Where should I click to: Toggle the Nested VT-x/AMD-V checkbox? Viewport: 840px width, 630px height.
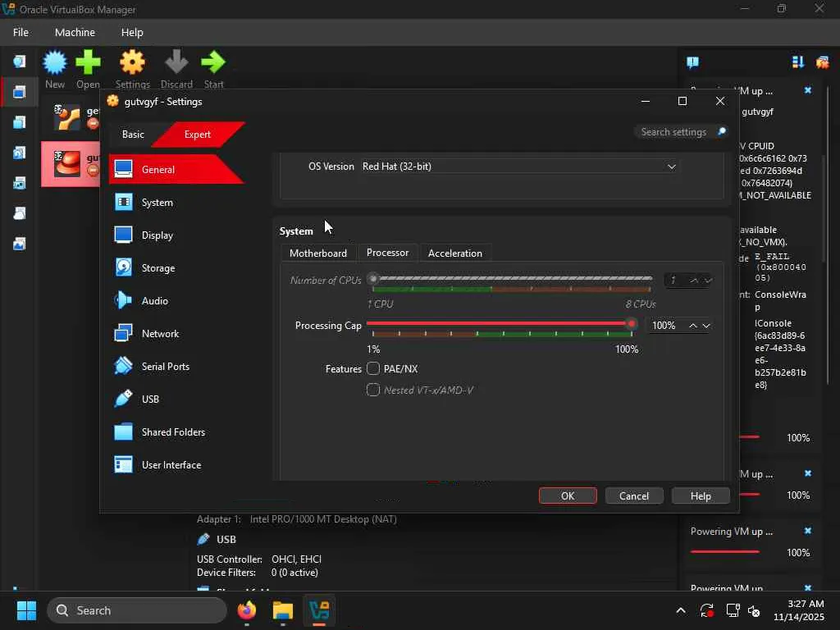tap(373, 390)
